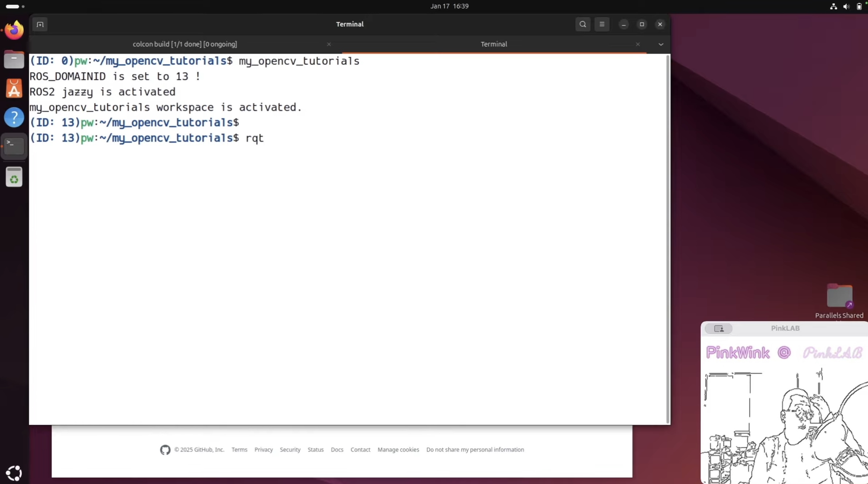Click the terminal search icon
This screenshot has width=868, height=484.
pos(583,24)
